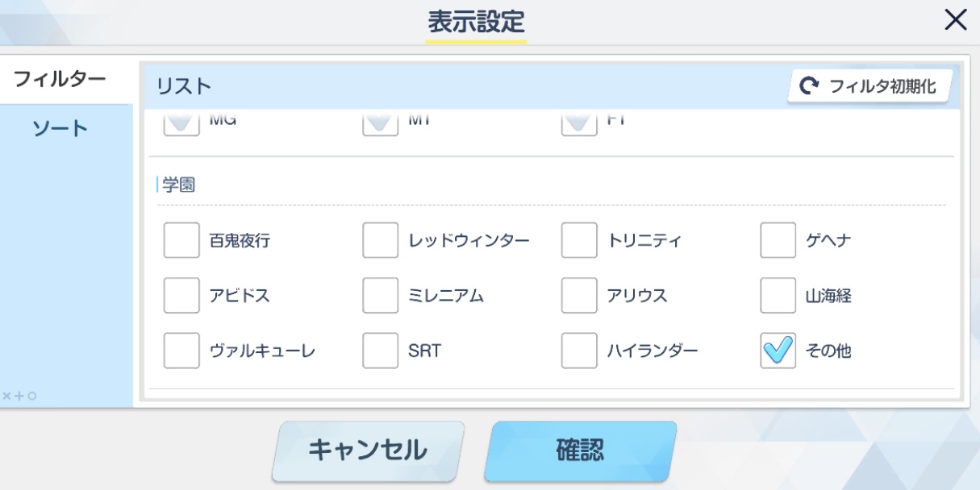Tick the 山海経 checkbox
Image resolution: width=980 pixels, height=490 pixels.
pyautogui.click(x=778, y=296)
